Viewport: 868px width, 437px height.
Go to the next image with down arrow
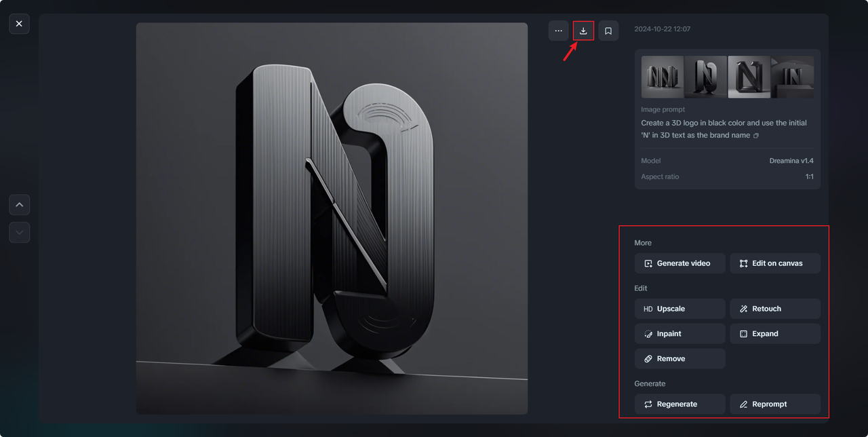[x=19, y=232]
